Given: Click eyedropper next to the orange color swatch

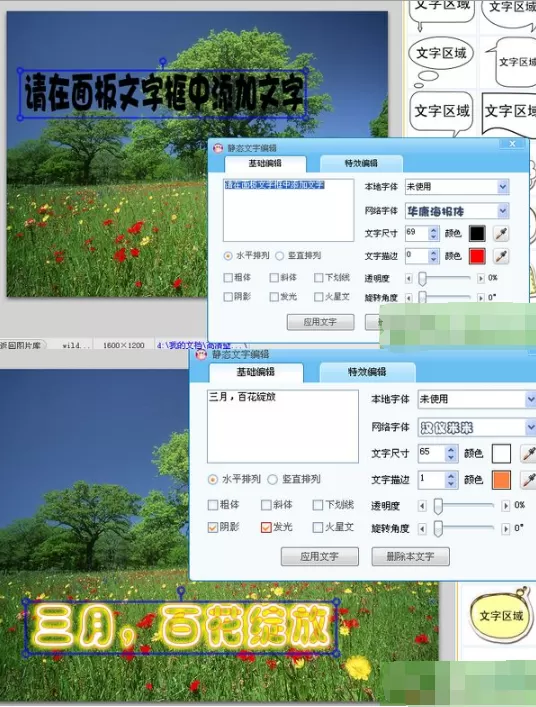Looking at the screenshot, I should [528, 480].
